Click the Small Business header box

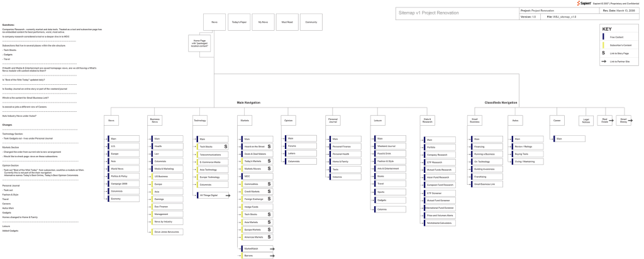point(474,121)
